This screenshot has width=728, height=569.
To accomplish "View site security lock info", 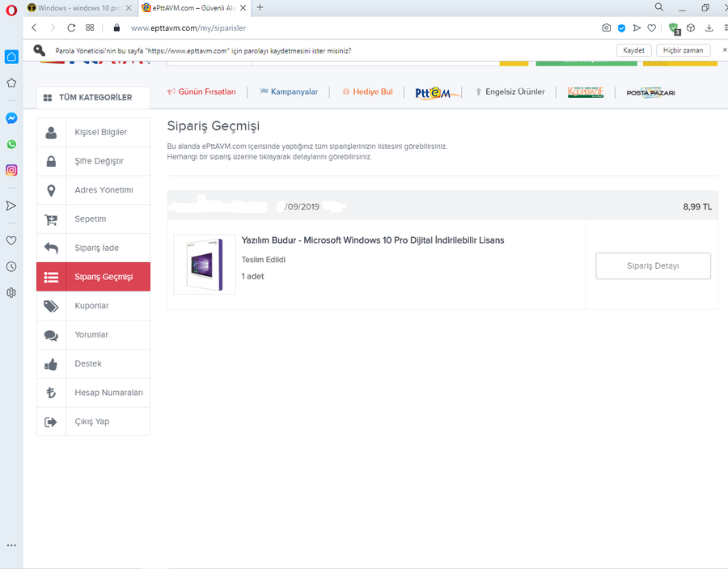I will [117, 28].
